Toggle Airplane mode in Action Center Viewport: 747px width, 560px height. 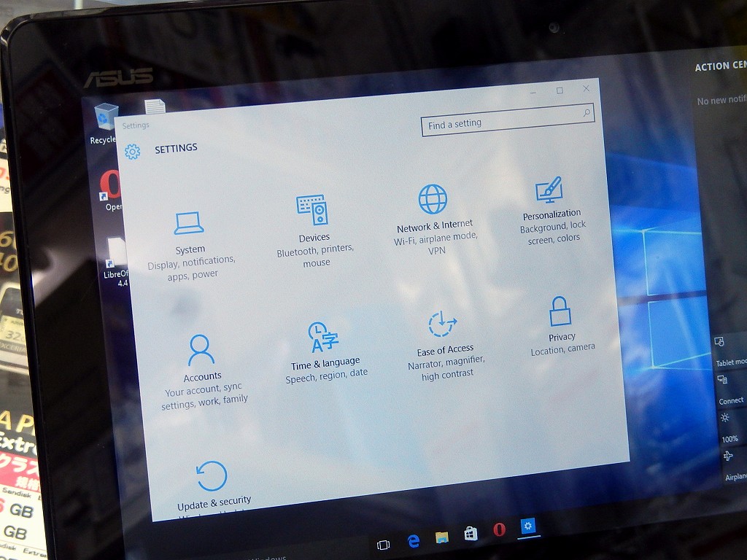734,466
